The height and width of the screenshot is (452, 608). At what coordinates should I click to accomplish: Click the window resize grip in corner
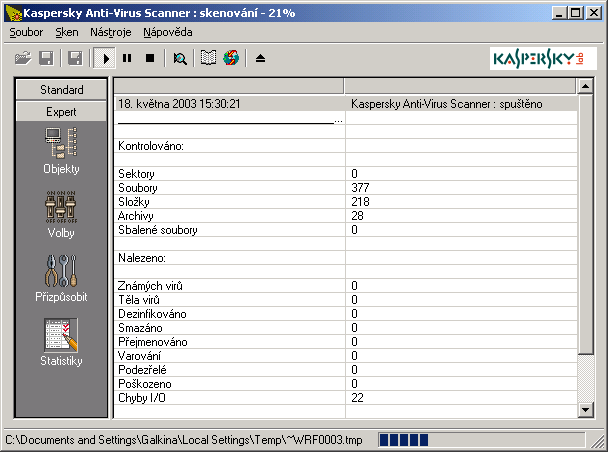point(597,442)
